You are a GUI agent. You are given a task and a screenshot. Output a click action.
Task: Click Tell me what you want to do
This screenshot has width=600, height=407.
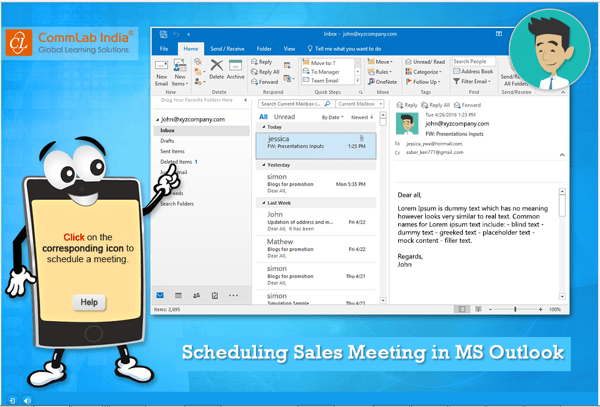click(344, 49)
